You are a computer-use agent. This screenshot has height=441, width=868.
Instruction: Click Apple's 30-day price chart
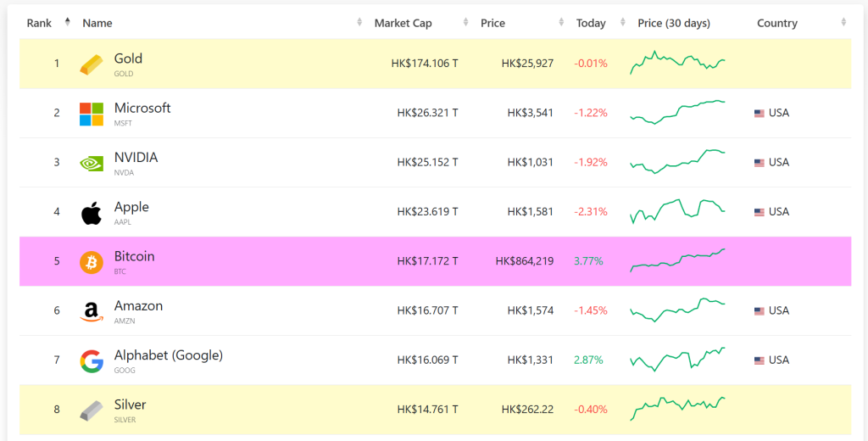coord(677,211)
